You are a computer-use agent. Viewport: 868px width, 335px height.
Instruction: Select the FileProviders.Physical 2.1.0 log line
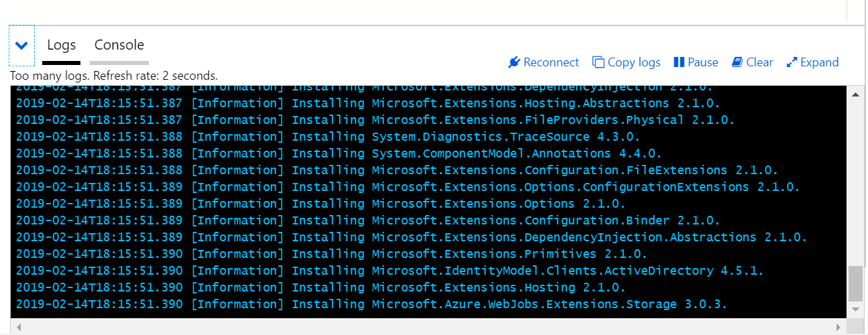375,120
